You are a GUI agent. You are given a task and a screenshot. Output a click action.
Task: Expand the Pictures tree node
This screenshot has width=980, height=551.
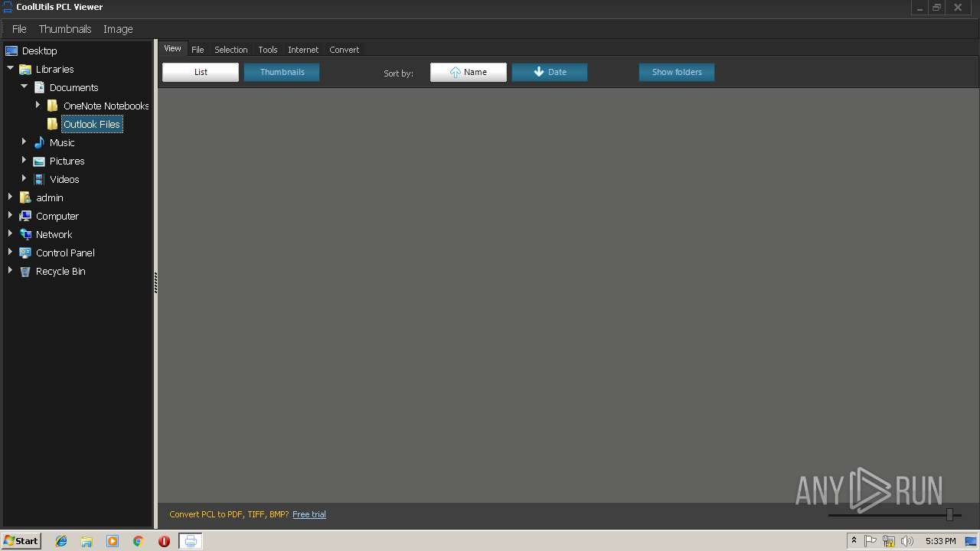point(24,160)
